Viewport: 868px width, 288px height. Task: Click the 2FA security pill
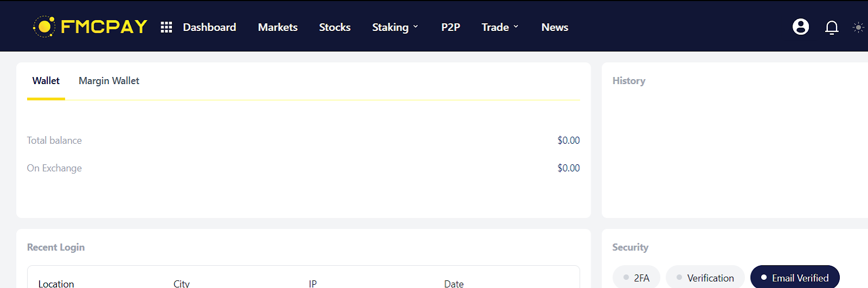636,278
